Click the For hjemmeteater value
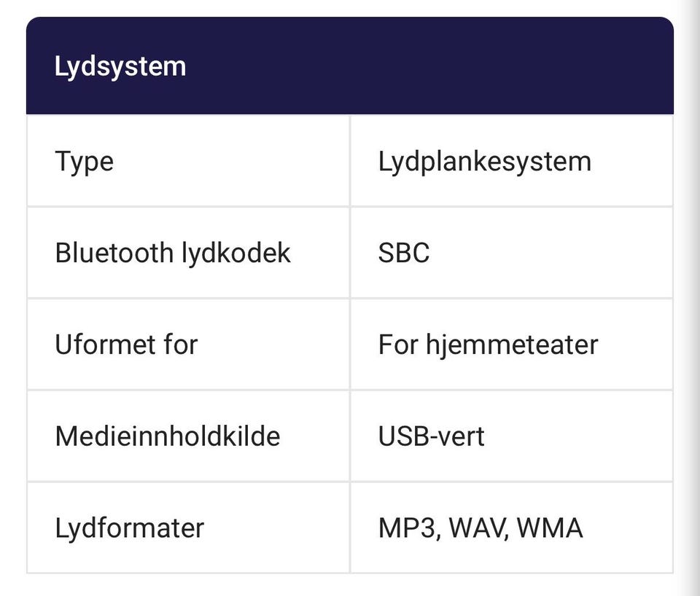The image size is (700, 596). coord(488,345)
